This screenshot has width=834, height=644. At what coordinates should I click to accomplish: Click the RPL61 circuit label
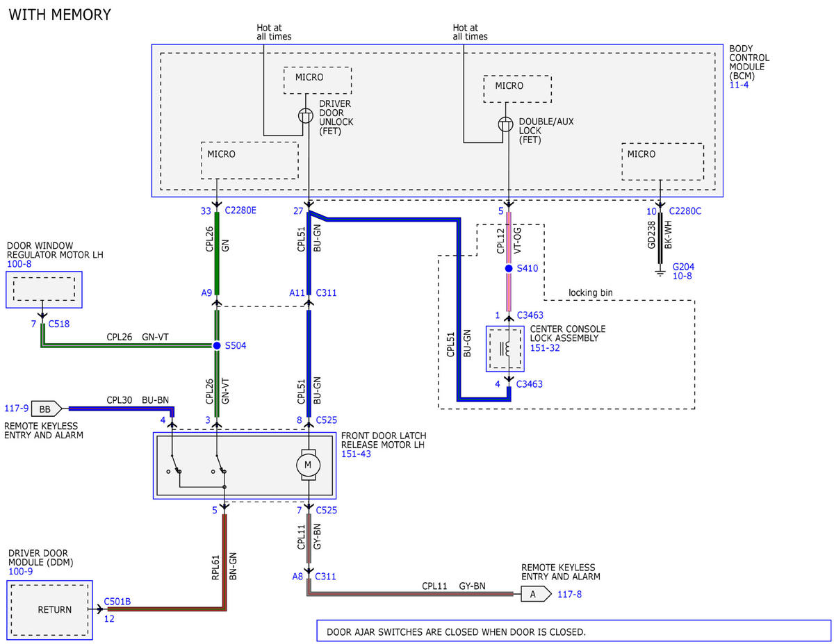click(215, 565)
